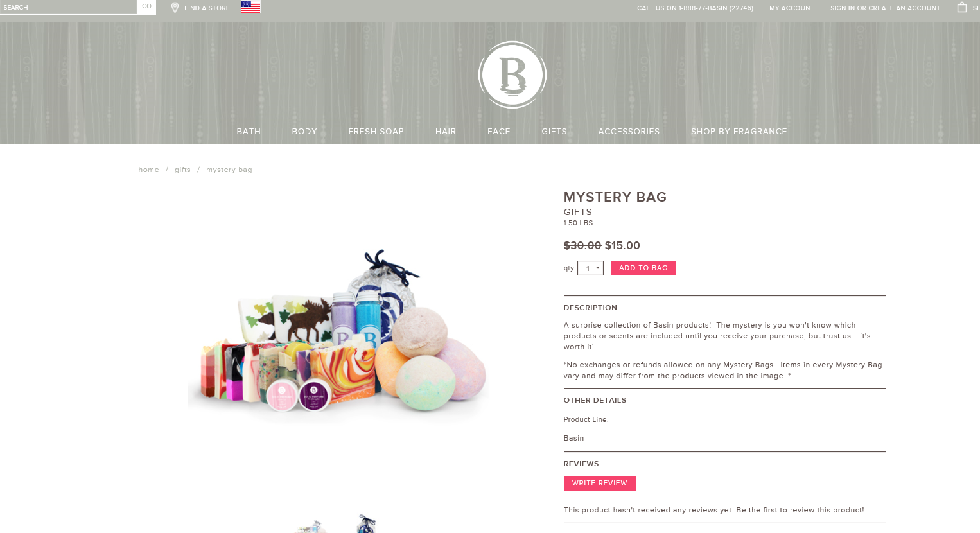980x533 pixels.
Task: Select the US flag country icon
Action: [250, 7]
